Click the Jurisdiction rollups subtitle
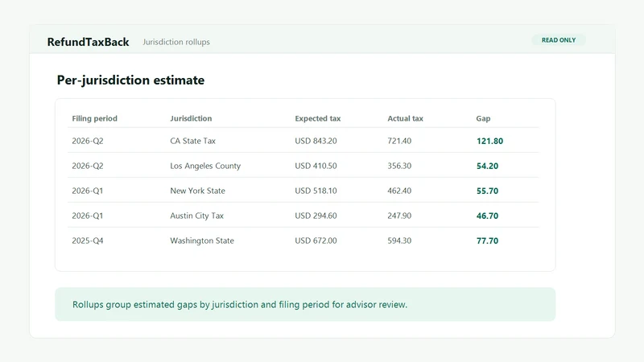The width and height of the screenshot is (644, 362). (176, 42)
